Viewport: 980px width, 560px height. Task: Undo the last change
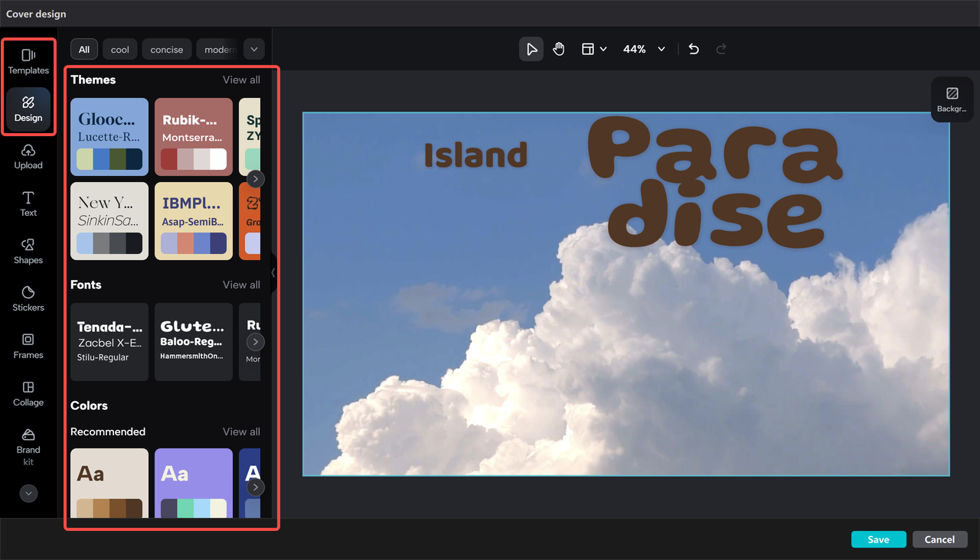coord(693,48)
